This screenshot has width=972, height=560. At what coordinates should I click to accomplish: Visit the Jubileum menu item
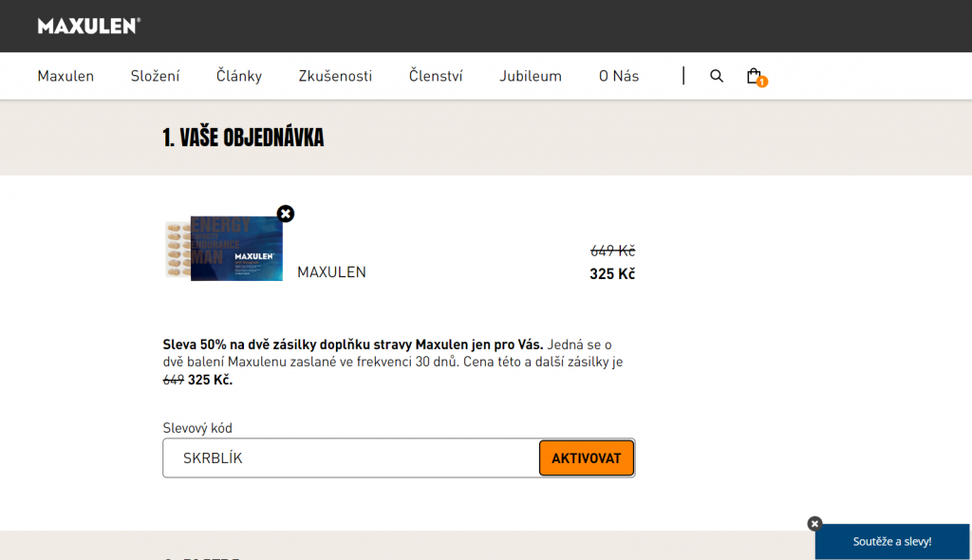click(x=531, y=76)
